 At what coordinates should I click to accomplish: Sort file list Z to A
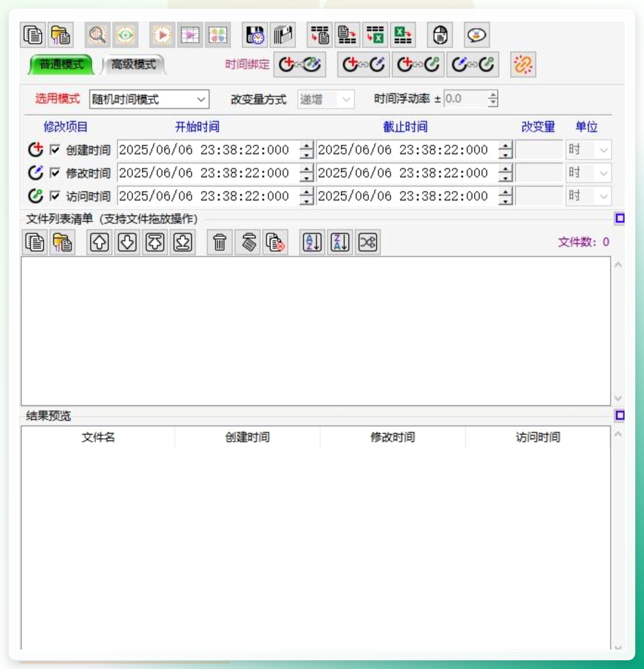click(x=340, y=242)
